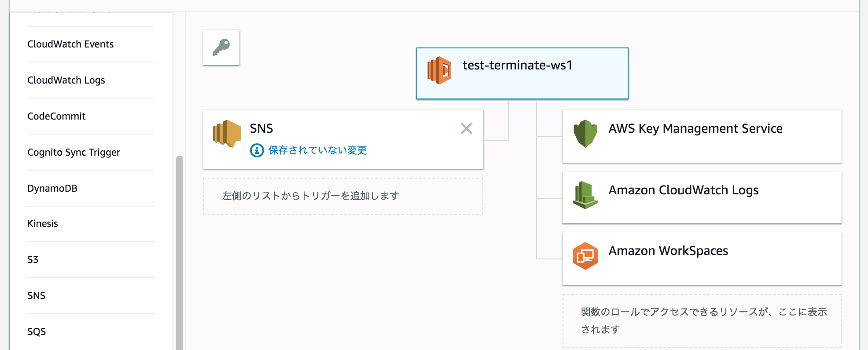Click the info icon for unsaved changes
The width and height of the screenshot is (868, 350).
click(257, 150)
